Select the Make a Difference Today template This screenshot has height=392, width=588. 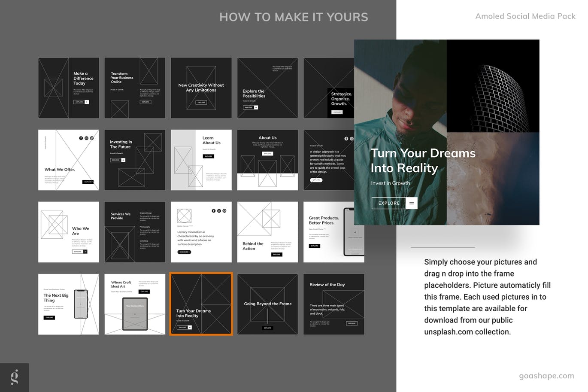[x=69, y=88]
